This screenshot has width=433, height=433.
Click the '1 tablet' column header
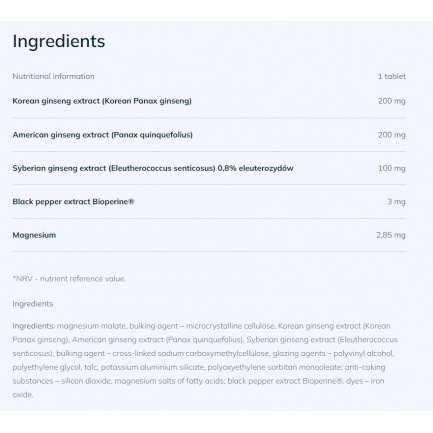[392, 76]
